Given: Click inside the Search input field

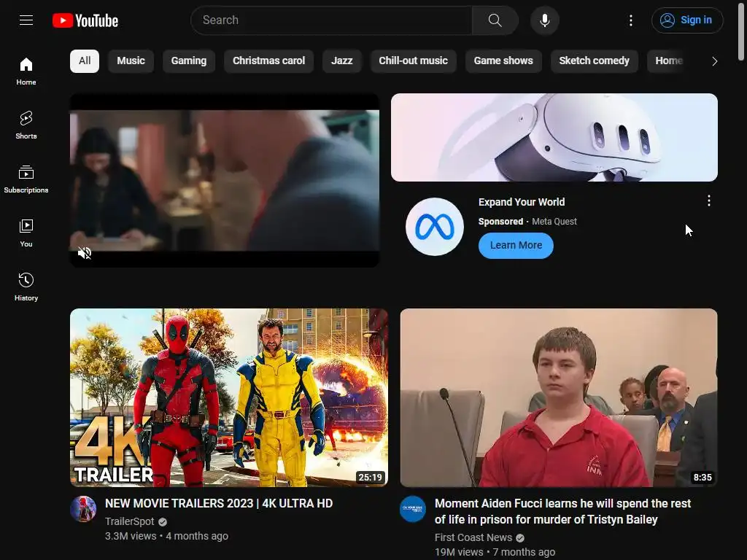Looking at the screenshot, I should pyautogui.click(x=332, y=20).
